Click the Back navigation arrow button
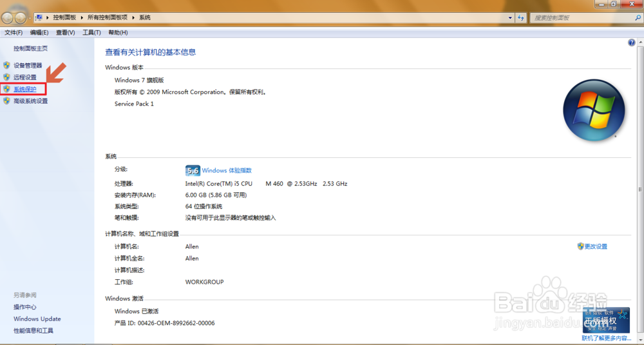 tap(7, 17)
